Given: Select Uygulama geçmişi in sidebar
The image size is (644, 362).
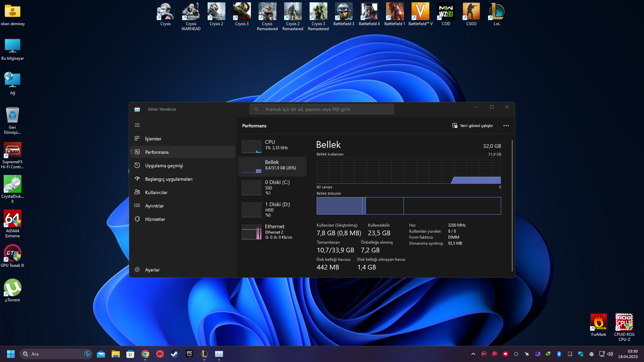Looking at the screenshot, I should coord(164,166).
